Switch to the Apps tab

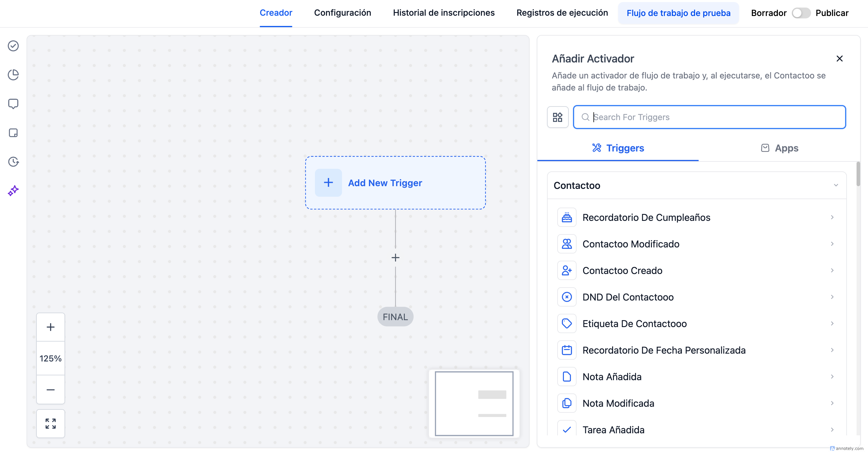[779, 148]
